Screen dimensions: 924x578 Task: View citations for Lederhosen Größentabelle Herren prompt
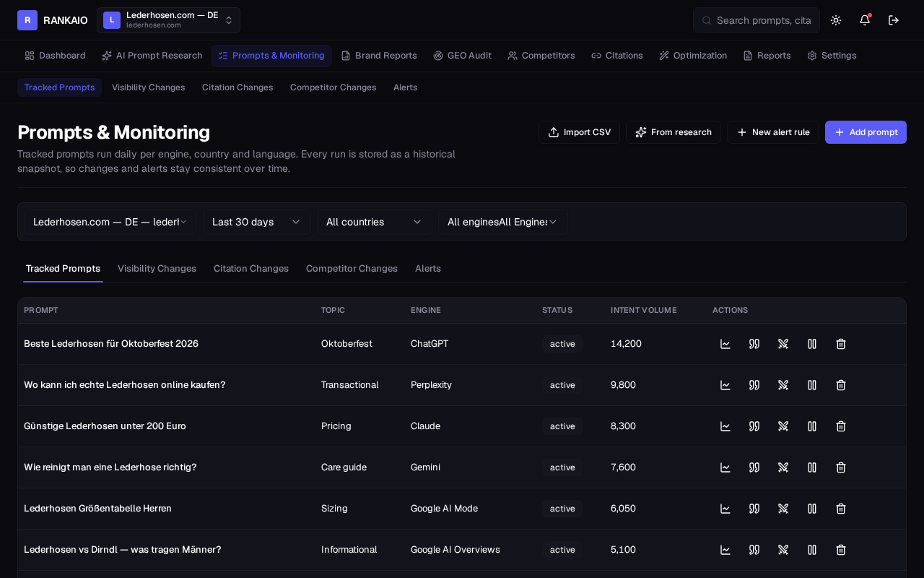[x=754, y=509]
